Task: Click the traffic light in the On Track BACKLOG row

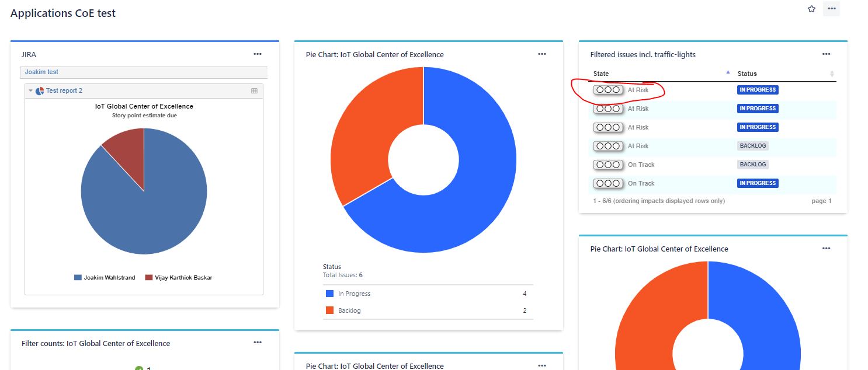Action: coord(607,165)
